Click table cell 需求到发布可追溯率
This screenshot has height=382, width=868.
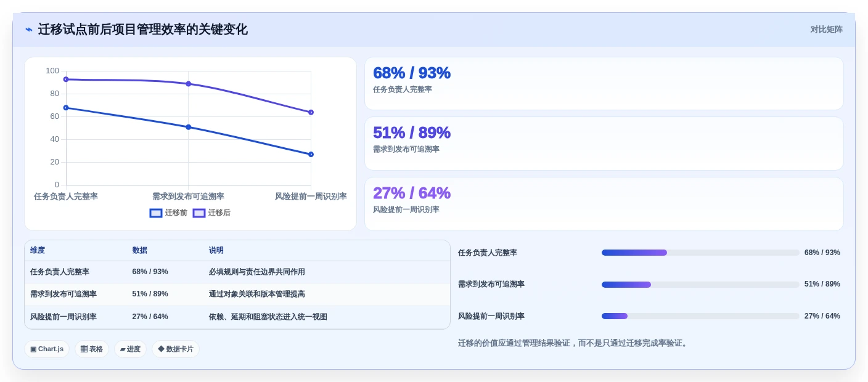tap(63, 295)
